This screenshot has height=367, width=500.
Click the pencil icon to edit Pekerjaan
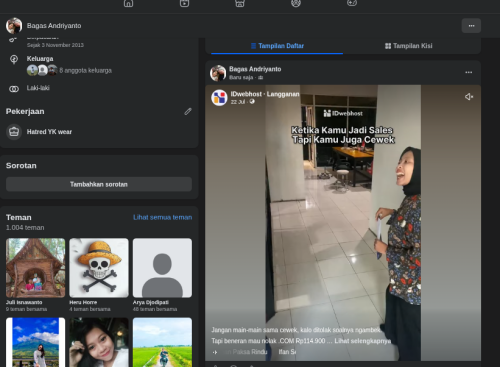(x=188, y=111)
